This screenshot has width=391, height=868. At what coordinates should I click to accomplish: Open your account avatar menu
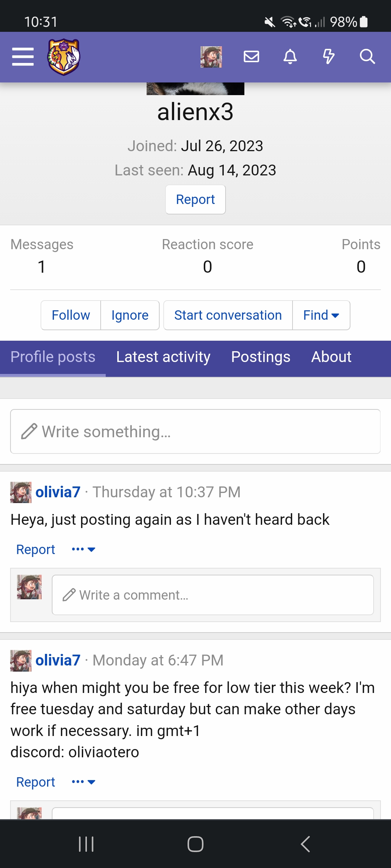click(211, 57)
